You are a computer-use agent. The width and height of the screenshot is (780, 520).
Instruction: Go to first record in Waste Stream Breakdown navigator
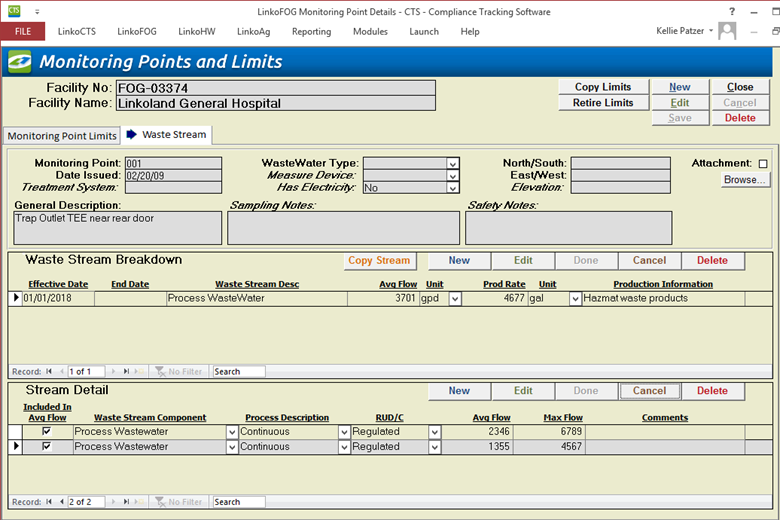(49, 371)
